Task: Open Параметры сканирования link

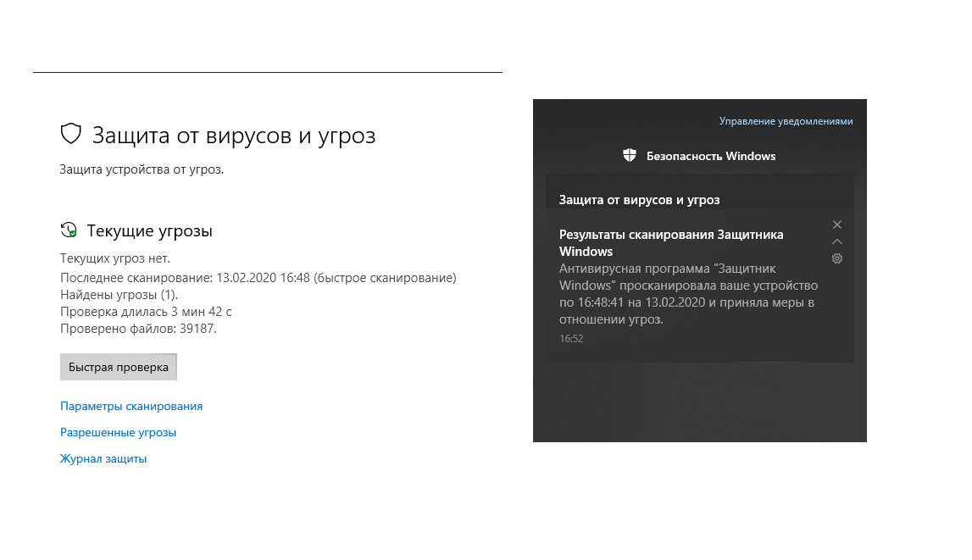Action: click(131, 406)
